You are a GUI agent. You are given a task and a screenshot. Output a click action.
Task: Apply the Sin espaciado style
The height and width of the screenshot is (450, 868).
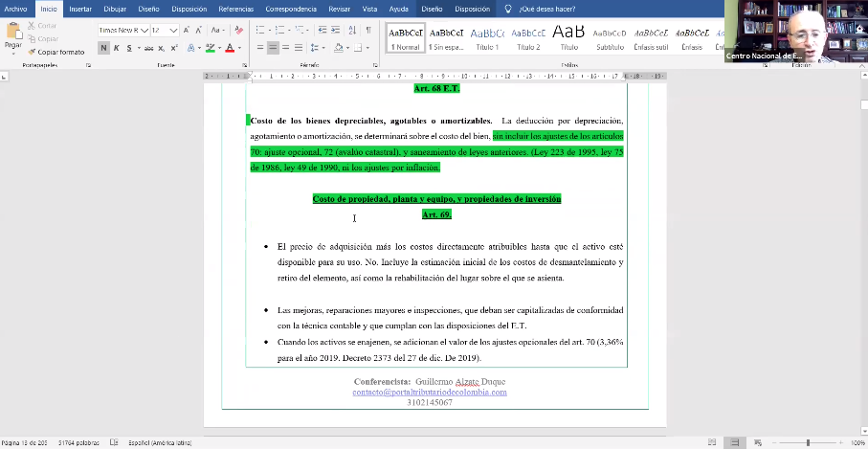click(x=446, y=38)
